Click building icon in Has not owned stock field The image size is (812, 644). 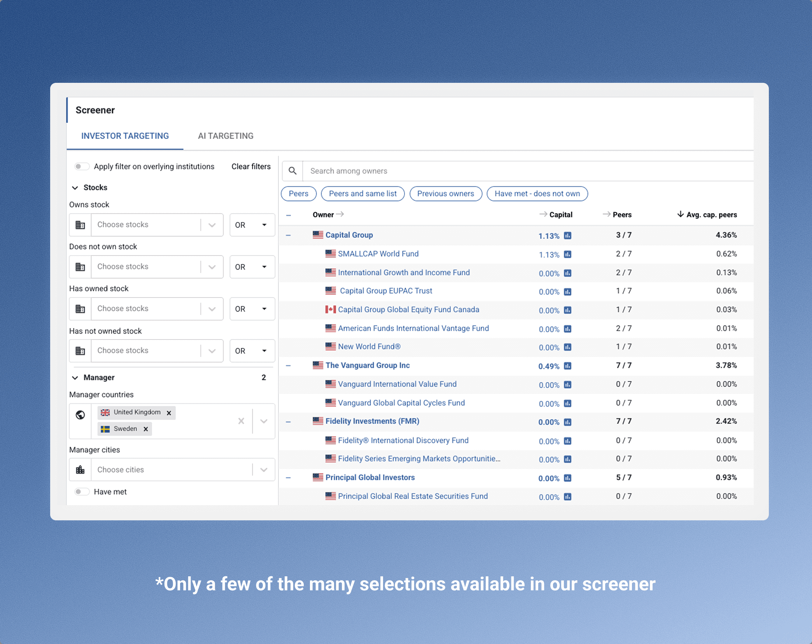click(x=80, y=351)
